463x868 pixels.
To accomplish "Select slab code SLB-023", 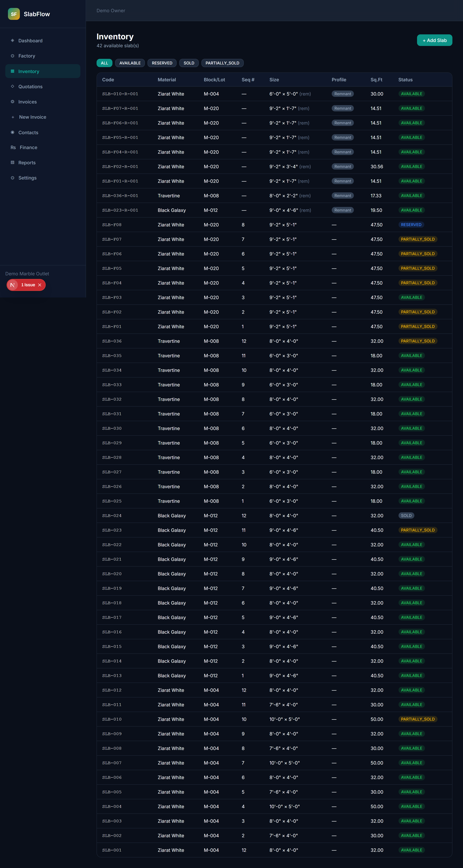I will pos(112,530).
